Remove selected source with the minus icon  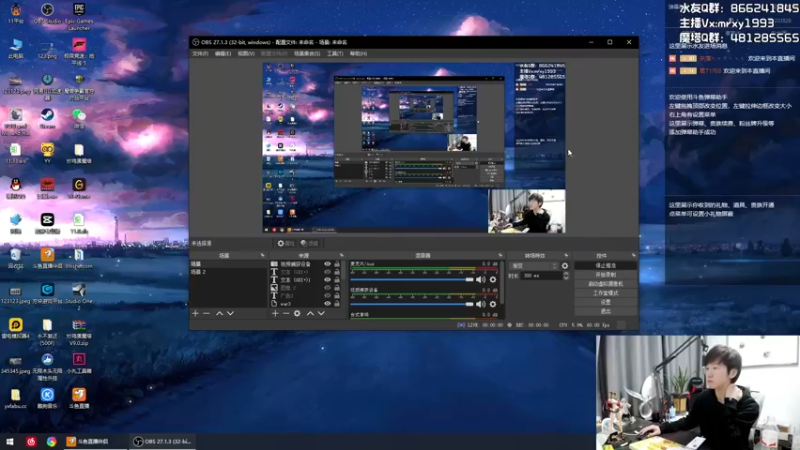tap(286, 313)
